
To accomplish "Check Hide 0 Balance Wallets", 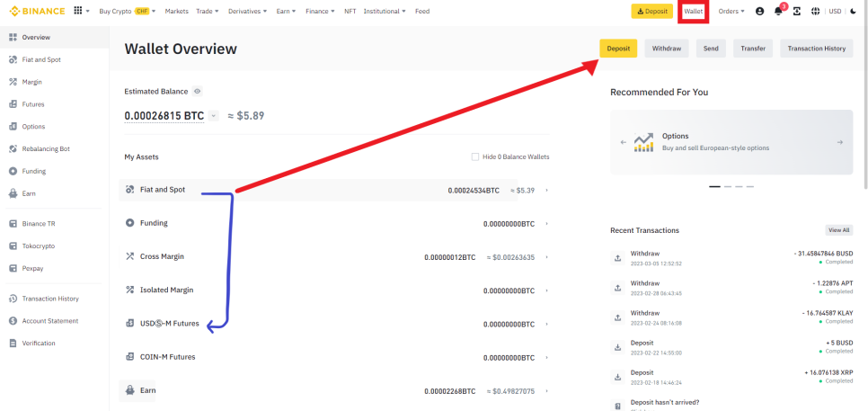I will [475, 156].
